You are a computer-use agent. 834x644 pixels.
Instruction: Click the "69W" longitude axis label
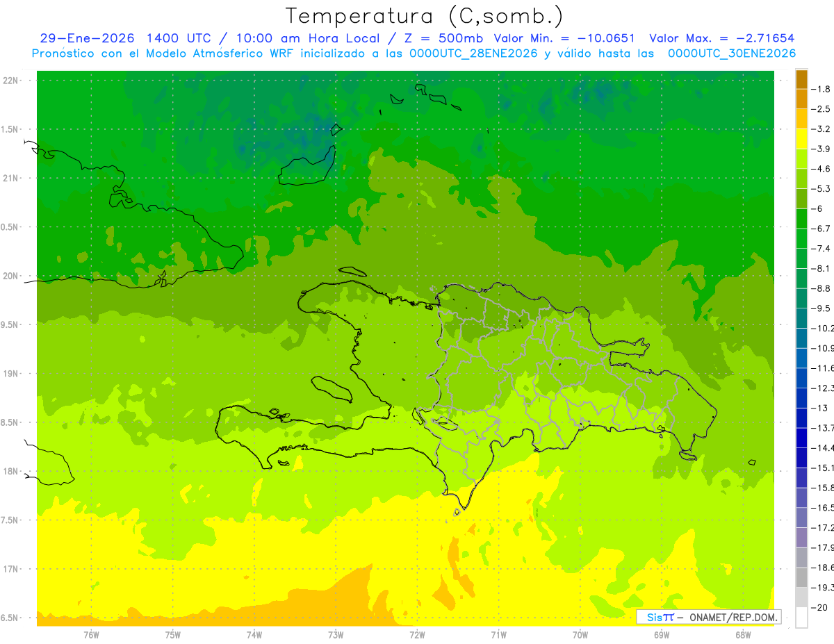pos(662,635)
